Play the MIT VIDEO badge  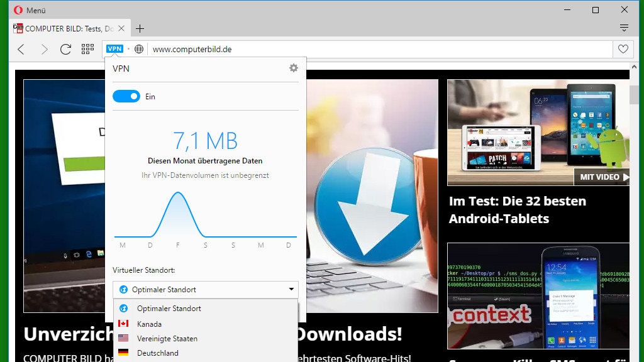click(602, 177)
